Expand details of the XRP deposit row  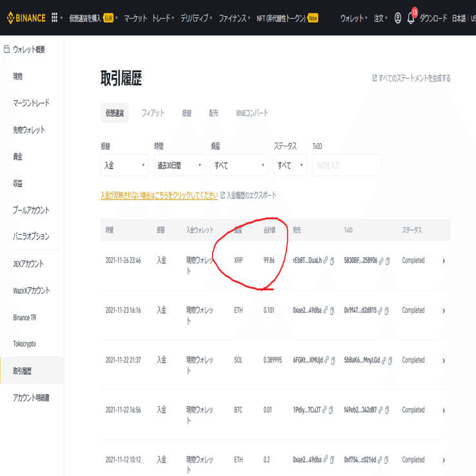pos(444,261)
